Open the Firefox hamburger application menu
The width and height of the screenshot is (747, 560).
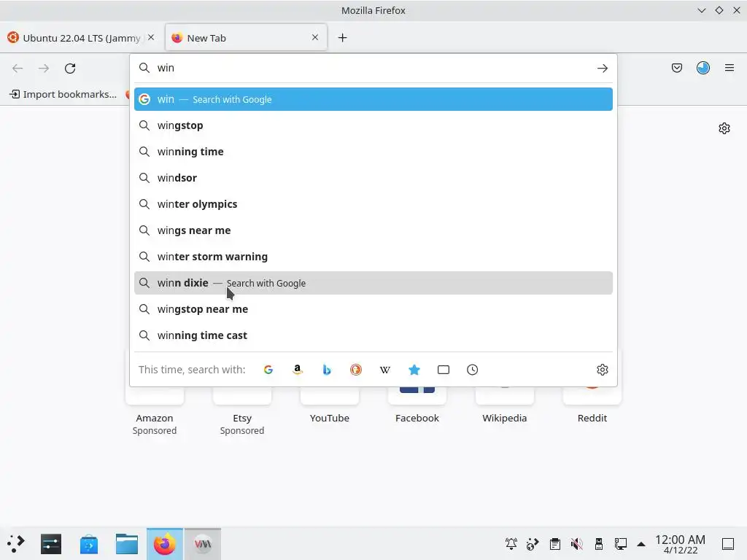tap(729, 68)
